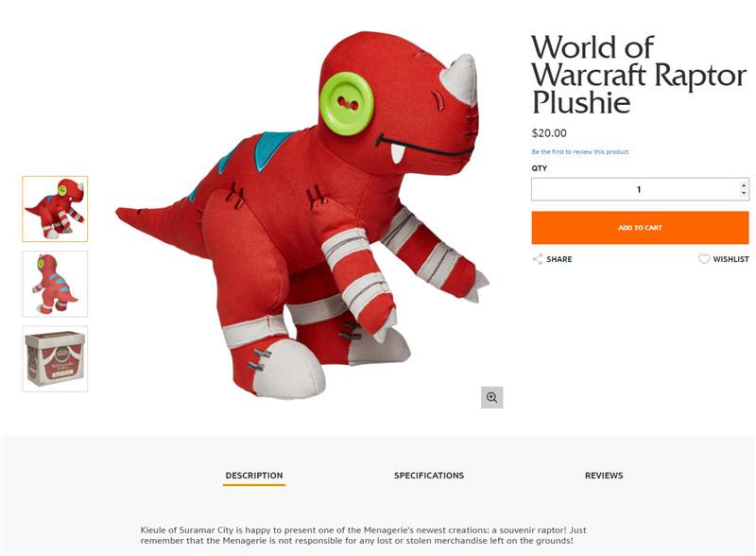This screenshot has width=756, height=556.
Task: Click the main raptor product image
Action: tap(302, 217)
